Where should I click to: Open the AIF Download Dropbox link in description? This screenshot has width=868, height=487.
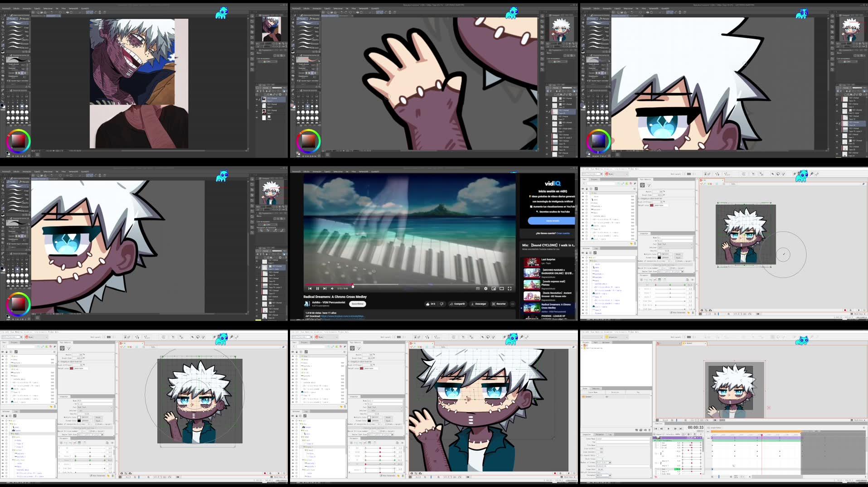point(344,316)
